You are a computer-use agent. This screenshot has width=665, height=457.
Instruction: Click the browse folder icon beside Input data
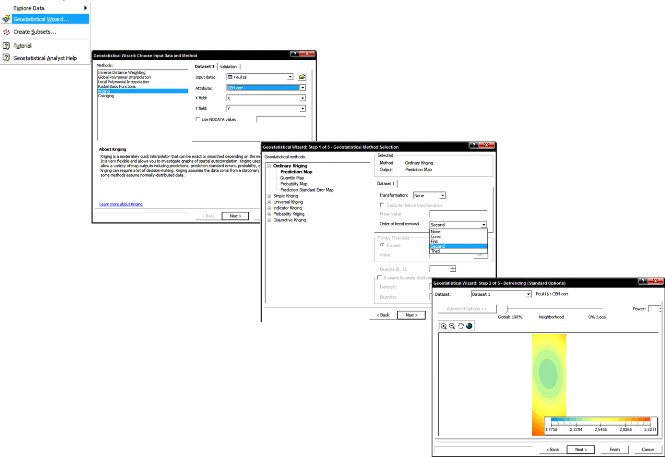[x=302, y=77]
